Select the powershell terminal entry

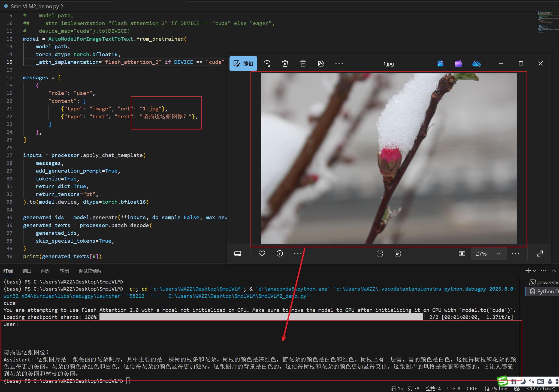point(544,283)
